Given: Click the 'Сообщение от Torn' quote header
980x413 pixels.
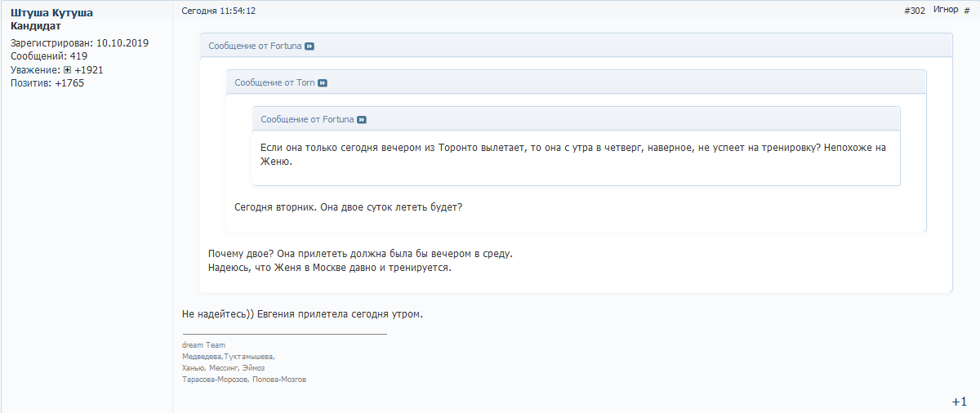Looking at the screenshot, I should (x=274, y=83).
